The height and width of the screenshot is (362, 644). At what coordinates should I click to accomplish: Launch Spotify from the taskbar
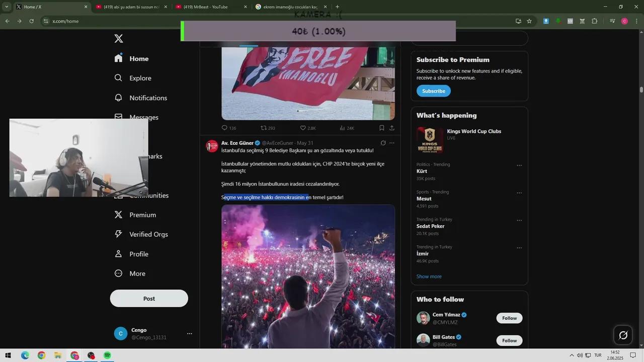tap(107, 355)
